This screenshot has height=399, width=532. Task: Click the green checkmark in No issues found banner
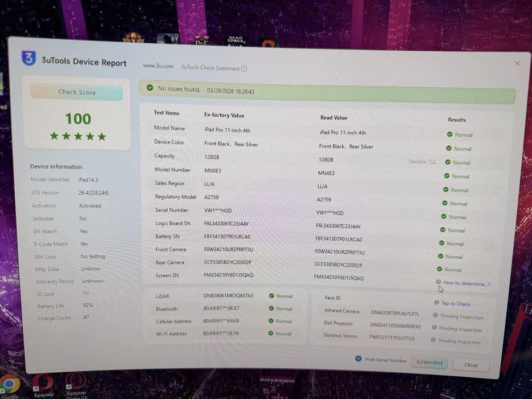click(x=150, y=88)
